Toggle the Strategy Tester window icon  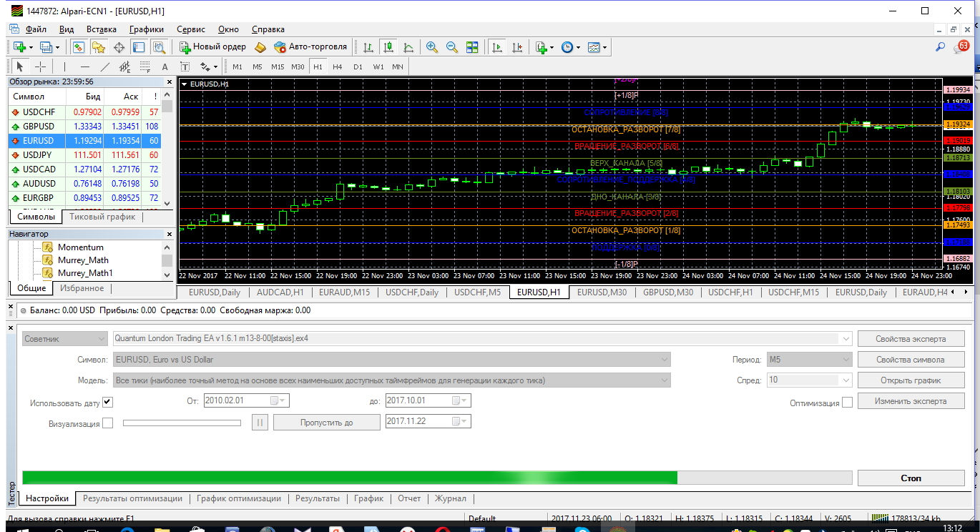pos(159,46)
